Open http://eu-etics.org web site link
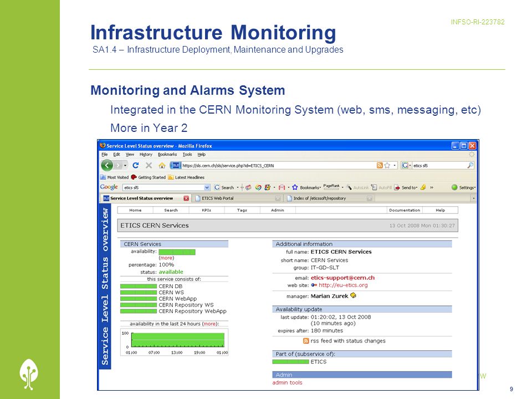The width and height of the screenshot is (532, 399). (x=343, y=285)
